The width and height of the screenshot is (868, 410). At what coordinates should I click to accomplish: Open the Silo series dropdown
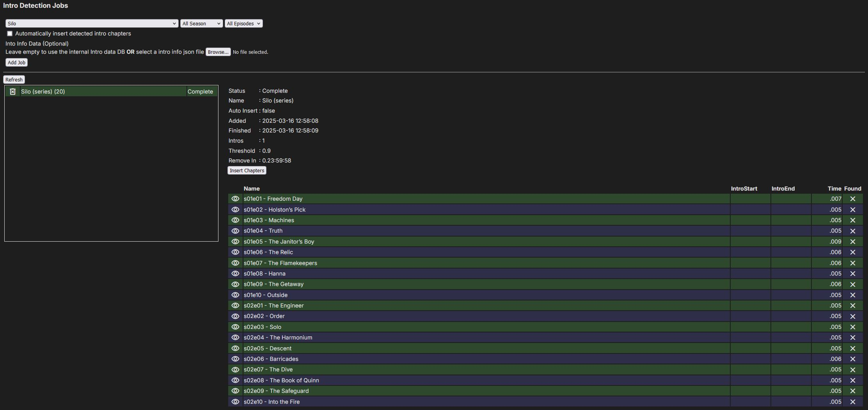click(x=92, y=24)
